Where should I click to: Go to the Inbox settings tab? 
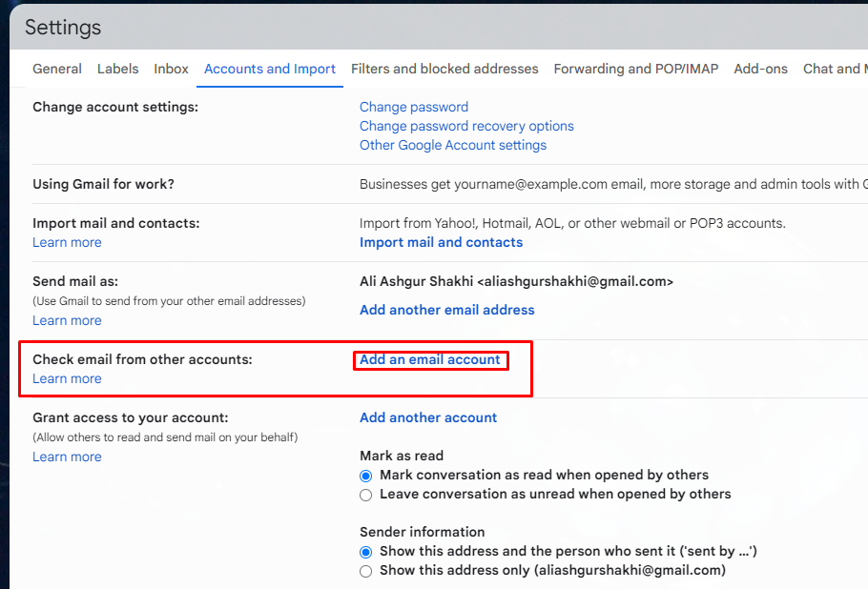[x=172, y=69]
